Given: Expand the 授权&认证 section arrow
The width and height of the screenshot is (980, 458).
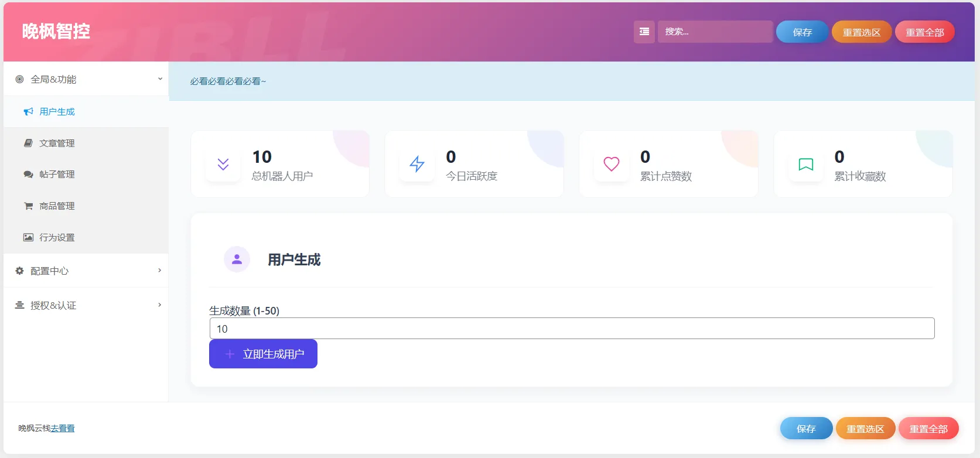Looking at the screenshot, I should point(160,305).
